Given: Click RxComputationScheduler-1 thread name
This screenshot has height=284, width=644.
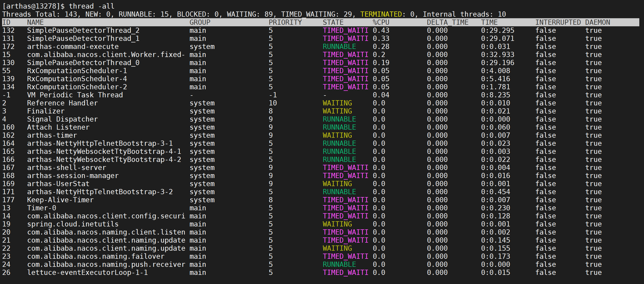Looking at the screenshot, I should (77, 71).
